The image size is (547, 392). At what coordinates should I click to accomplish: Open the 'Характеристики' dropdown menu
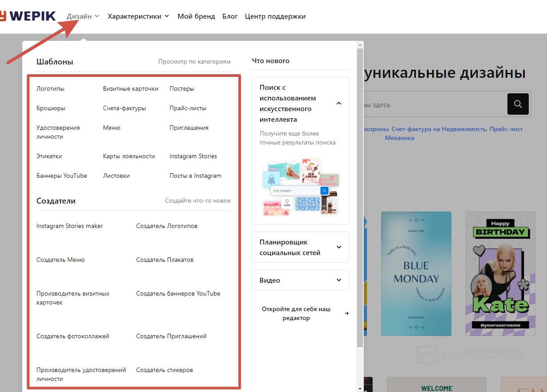tap(138, 16)
